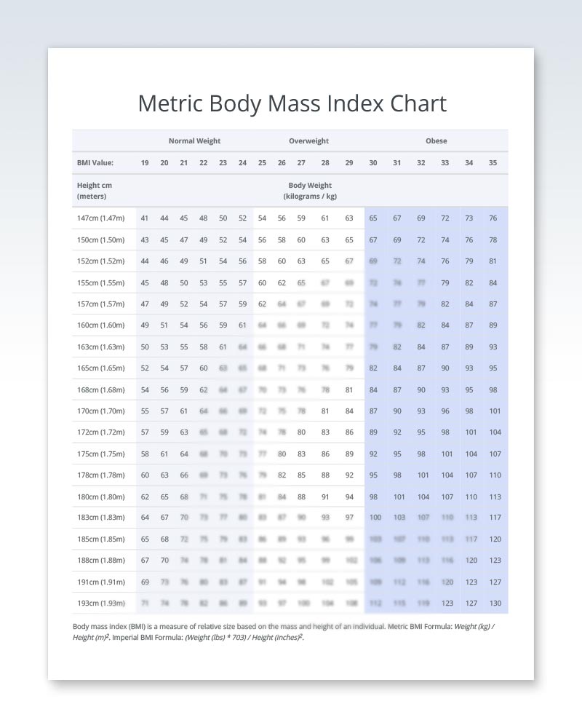Image resolution: width=582 pixels, height=728 pixels.
Task: Select the "Overweight" category heading
Action: pos(308,141)
